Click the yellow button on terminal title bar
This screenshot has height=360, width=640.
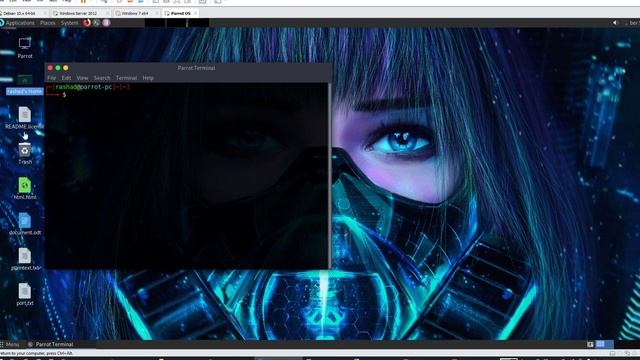pyautogui.click(x=65, y=68)
